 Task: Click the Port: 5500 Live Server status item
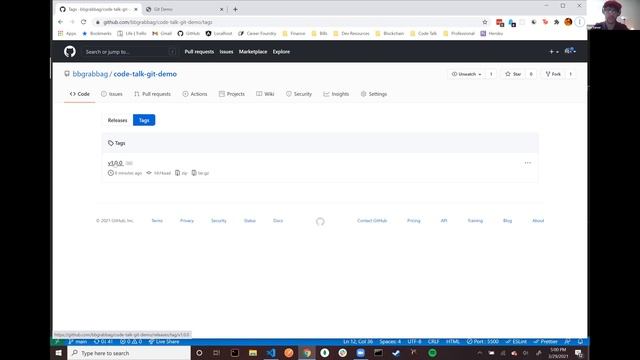[483, 342]
